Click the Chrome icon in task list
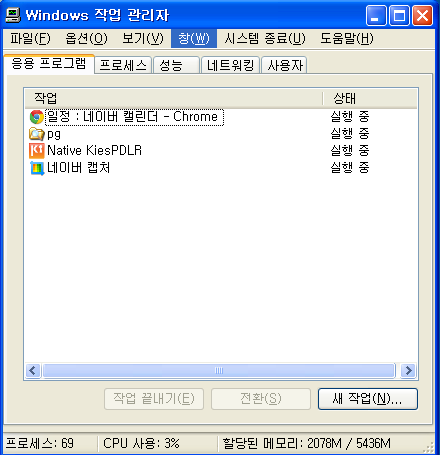 click(x=37, y=117)
